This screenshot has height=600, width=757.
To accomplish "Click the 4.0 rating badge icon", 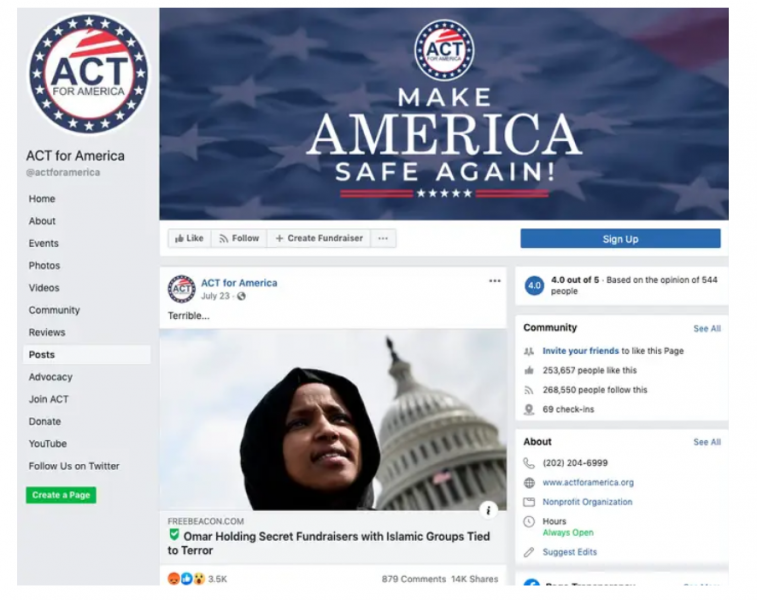I will coord(534,285).
